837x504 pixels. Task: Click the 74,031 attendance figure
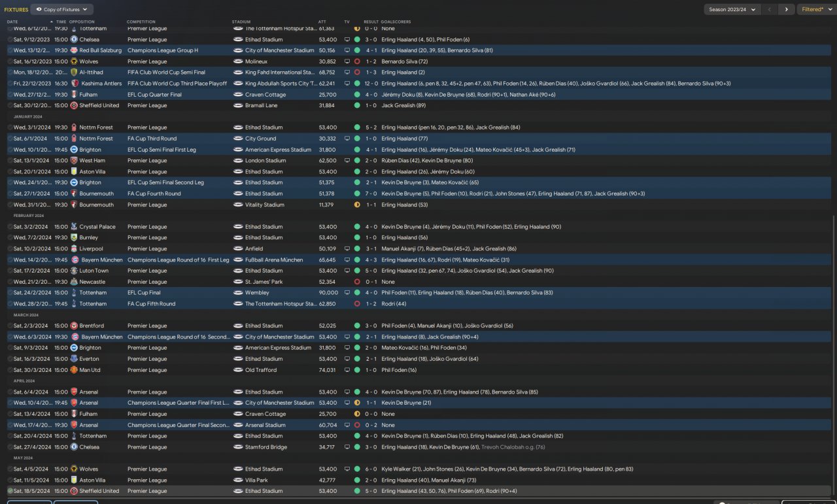click(328, 370)
